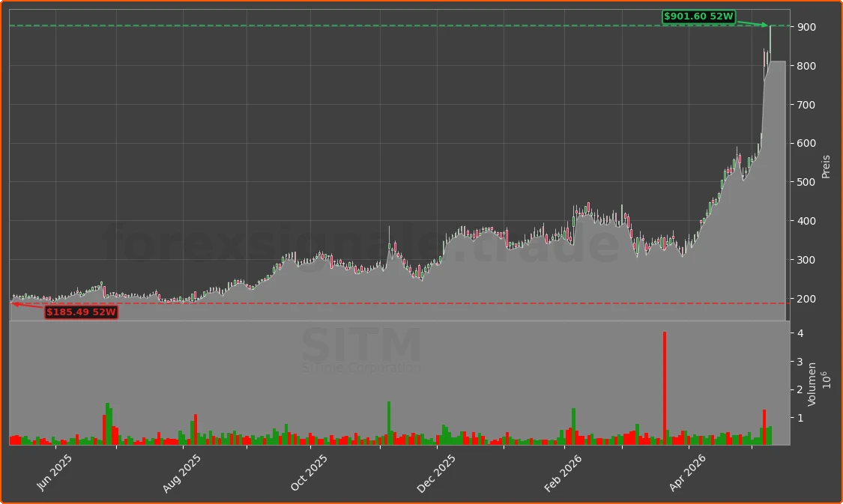Screen dimensions: 843x504
Task: Click the Aug 2025 date label
Action: [181, 473]
